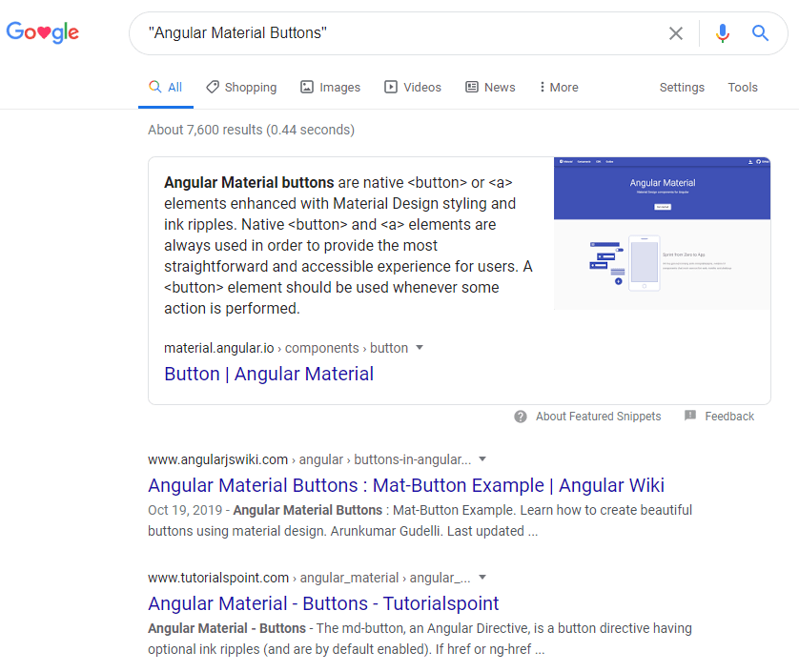Open the Angular Wiki Mat-Button Example result
The height and width of the screenshot is (672, 799).
click(406, 485)
